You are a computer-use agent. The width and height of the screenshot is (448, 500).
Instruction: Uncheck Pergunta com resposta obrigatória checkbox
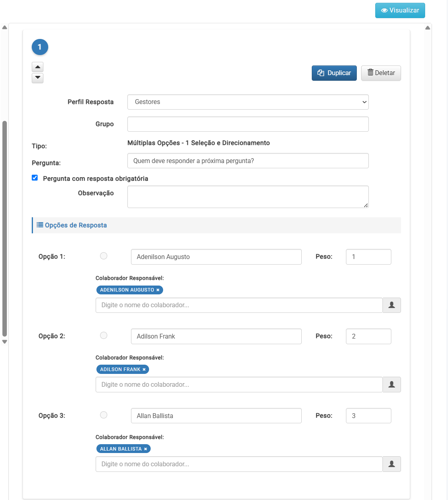tap(35, 178)
